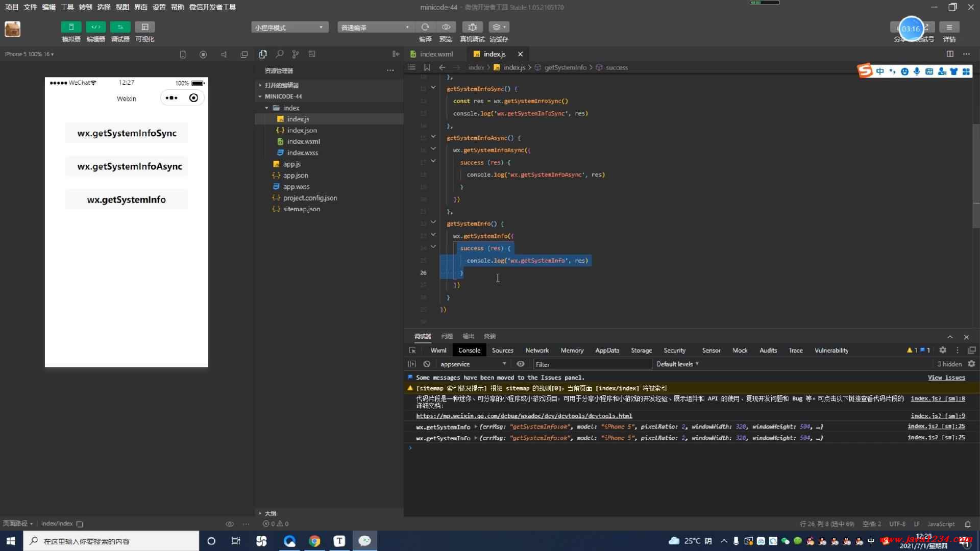980x551 pixels.
Task: Click the Preview eye icon
Action: (446, 27)
